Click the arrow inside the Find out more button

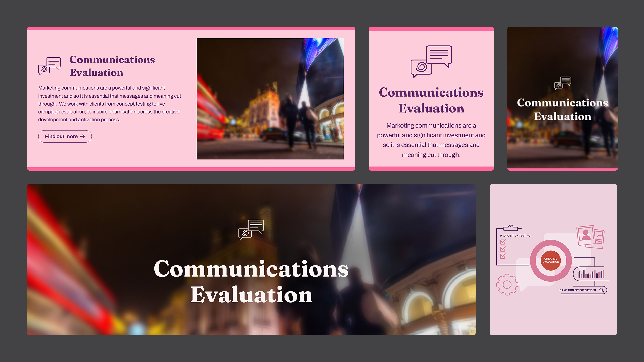[83, 136]
